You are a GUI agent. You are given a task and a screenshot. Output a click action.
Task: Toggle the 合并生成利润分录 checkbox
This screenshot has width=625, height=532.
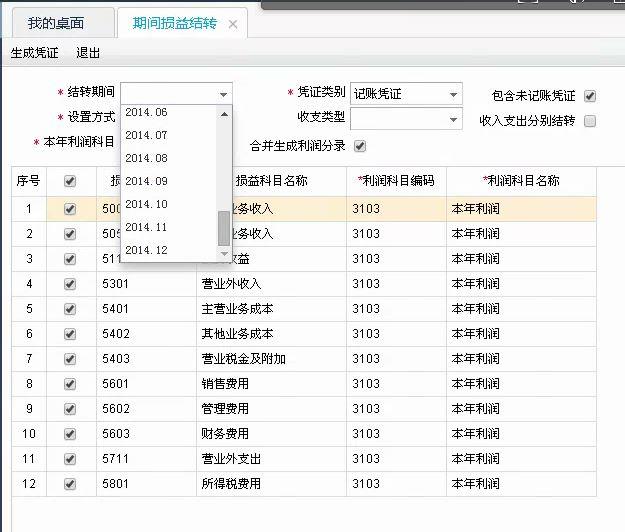[x=360, y=146]
